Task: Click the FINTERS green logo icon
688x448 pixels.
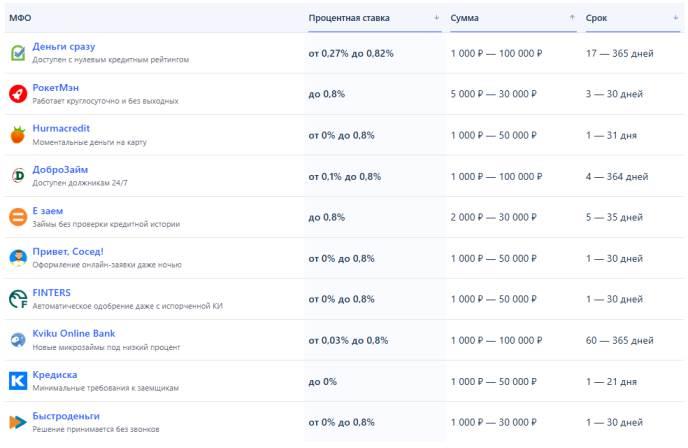Action: click(17, 299)
